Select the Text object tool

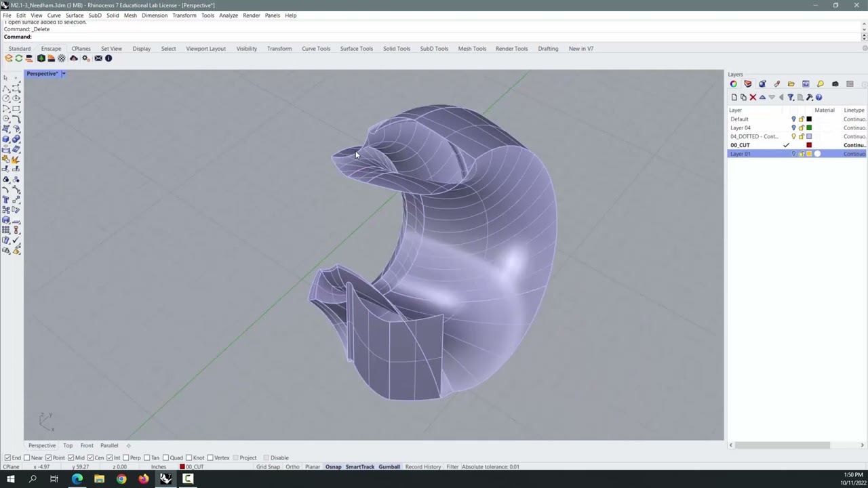click(x=5, y=199)
